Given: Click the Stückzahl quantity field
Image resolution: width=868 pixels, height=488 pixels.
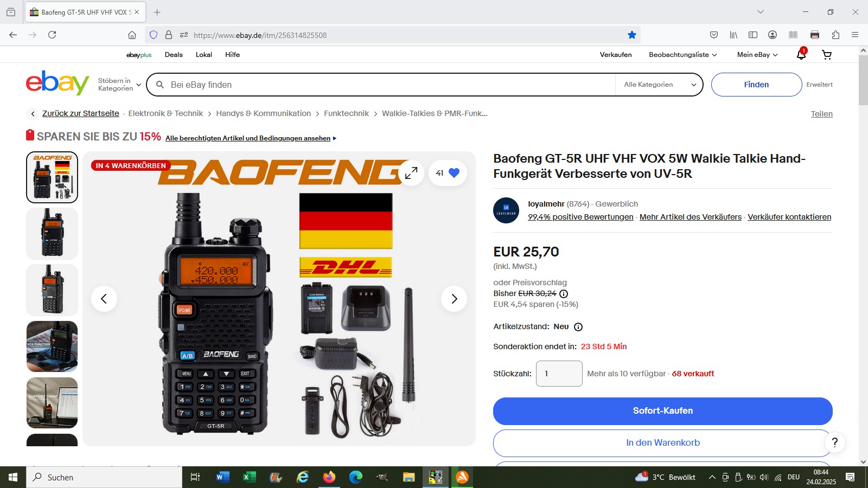Looking at the screenshot, I should [x=559, y=374].
